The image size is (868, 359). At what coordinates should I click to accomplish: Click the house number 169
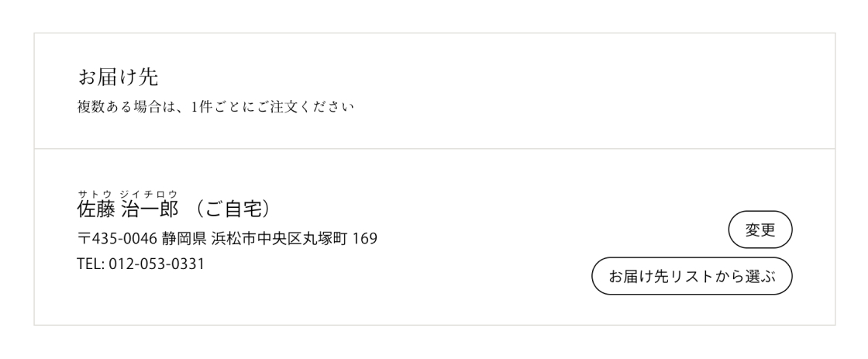pyautogui.click(x=365, y=237)
